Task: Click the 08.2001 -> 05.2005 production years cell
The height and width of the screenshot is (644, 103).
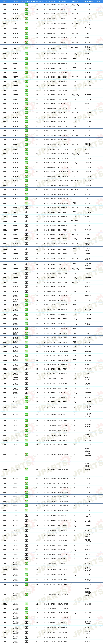Action: 50,163
